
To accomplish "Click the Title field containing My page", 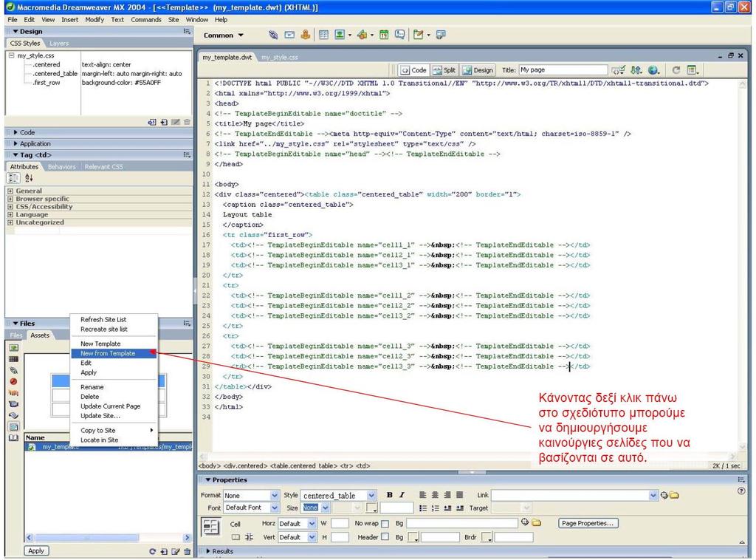I will point(563,70).
